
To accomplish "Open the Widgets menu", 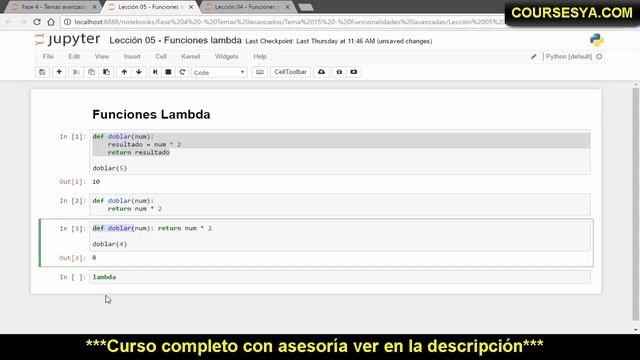I will (x=226, y=56).
